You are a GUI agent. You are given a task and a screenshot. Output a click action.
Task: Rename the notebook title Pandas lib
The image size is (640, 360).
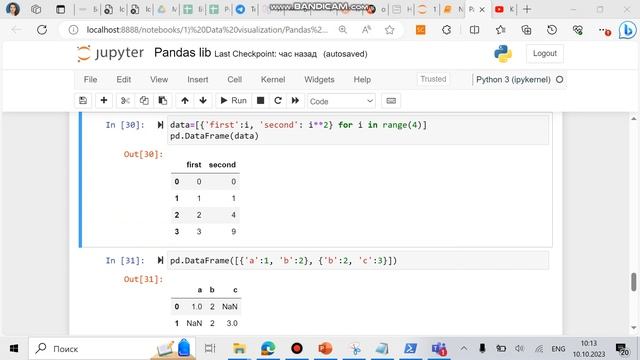(182, 53)
